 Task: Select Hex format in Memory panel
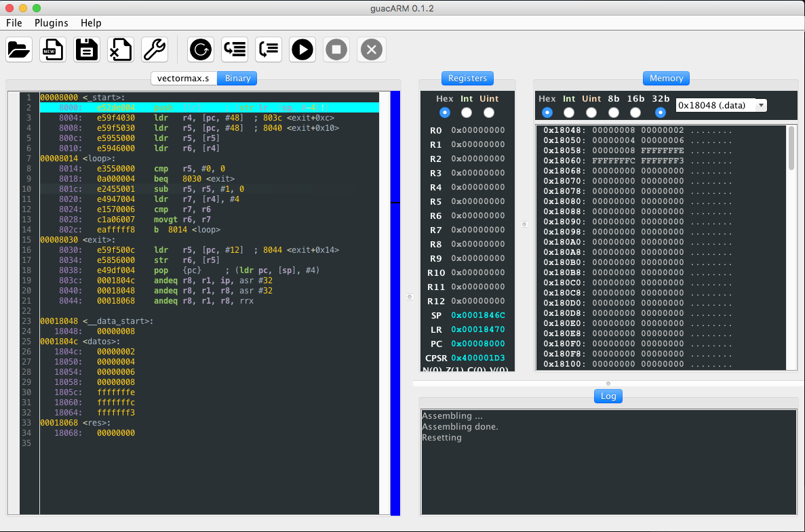[x=547, y=112]
